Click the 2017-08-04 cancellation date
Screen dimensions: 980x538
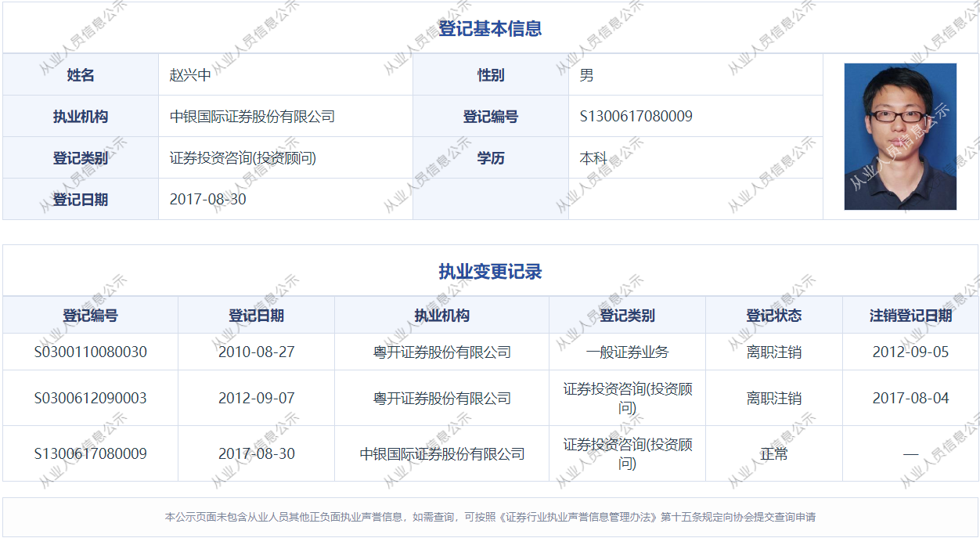coord(910,398)
